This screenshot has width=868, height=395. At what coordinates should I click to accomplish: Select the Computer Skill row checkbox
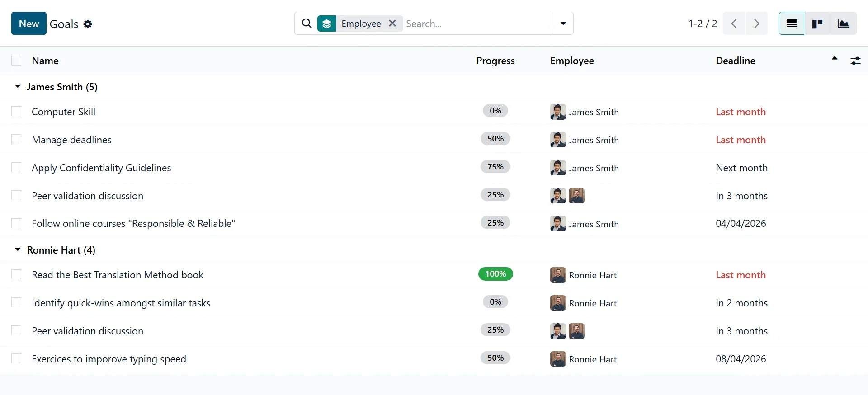click(16, 112)
